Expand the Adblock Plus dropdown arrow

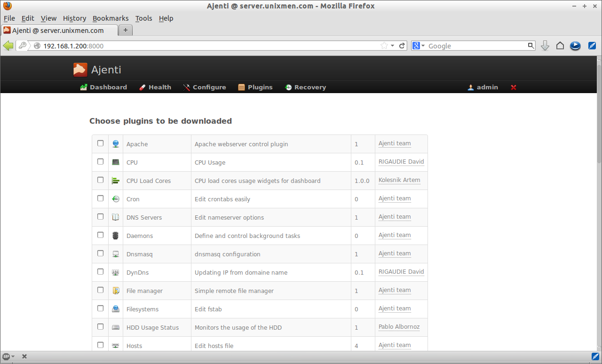point(13,356)
